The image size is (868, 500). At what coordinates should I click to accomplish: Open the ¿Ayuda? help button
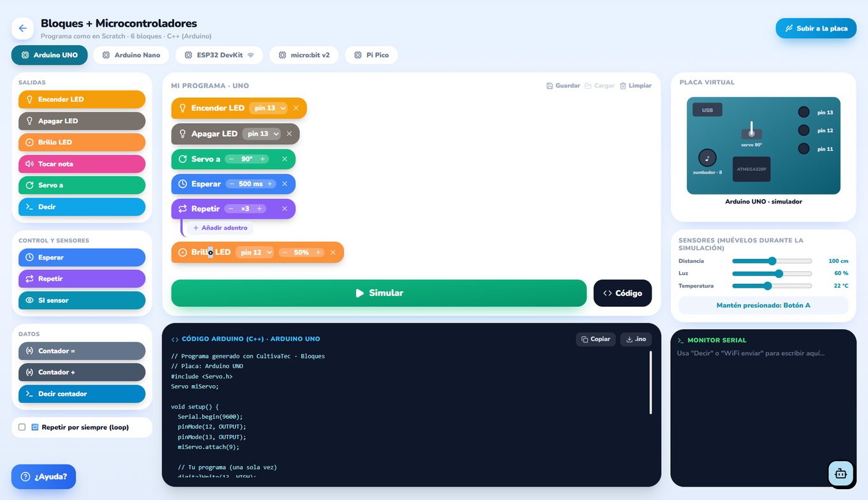click(43, 476)
